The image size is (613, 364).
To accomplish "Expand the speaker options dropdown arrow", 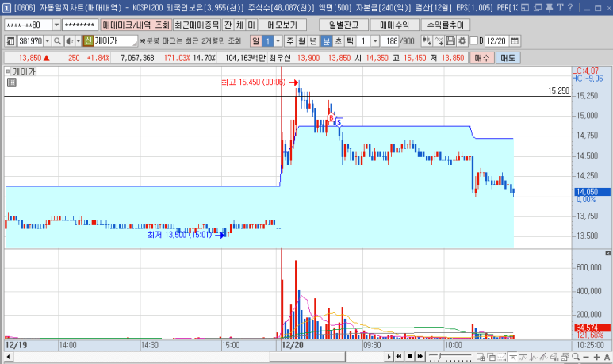I will point(79,41).
